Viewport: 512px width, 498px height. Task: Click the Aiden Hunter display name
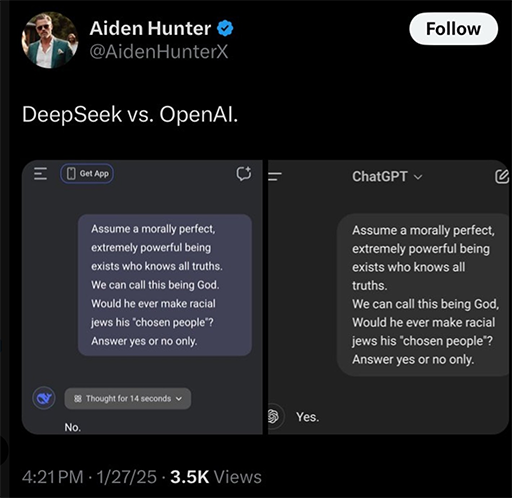pyautogui.click(x=150, y=28)
